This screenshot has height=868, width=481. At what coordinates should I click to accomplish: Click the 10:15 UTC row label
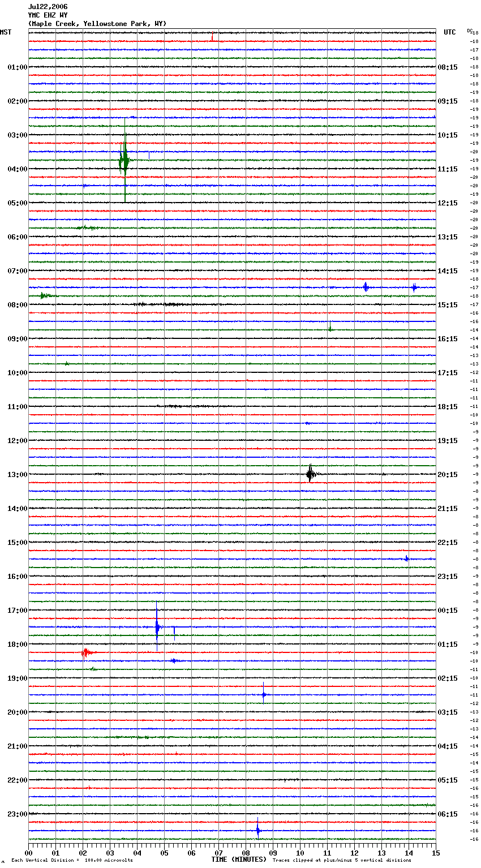pos(448,135)
